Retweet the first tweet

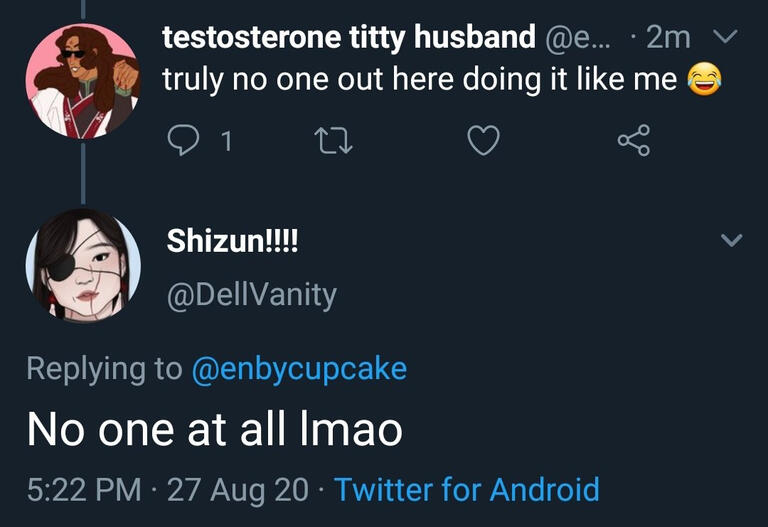[329, 142]
